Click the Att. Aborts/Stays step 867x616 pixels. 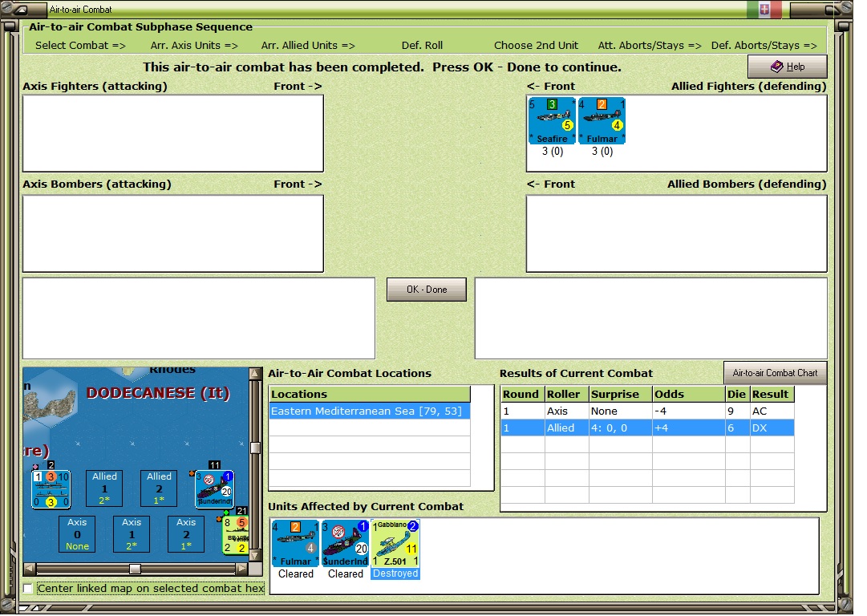pyautogui.click(x=650, y=46)
